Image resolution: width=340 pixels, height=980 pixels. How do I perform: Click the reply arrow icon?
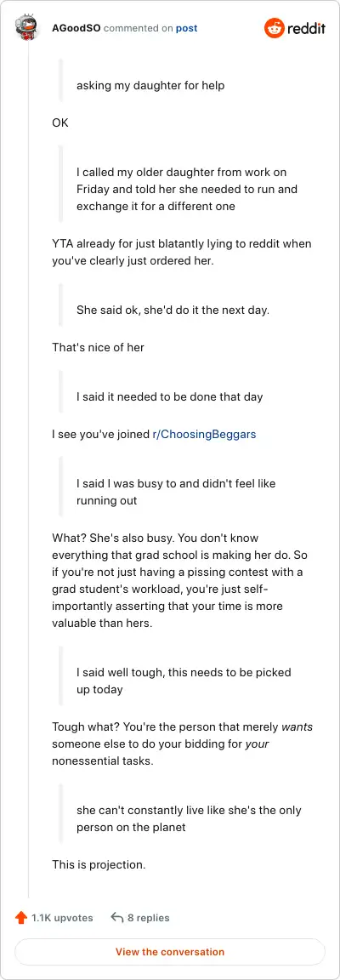tap(117, 918)
